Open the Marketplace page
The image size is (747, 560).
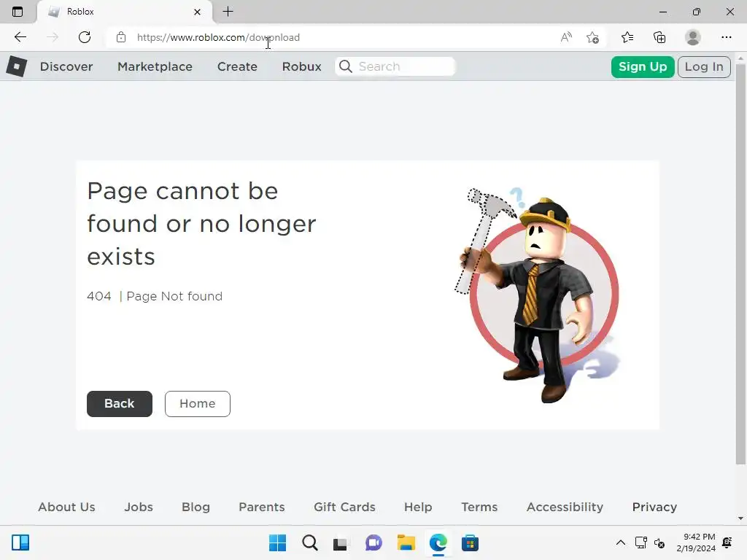155,66
